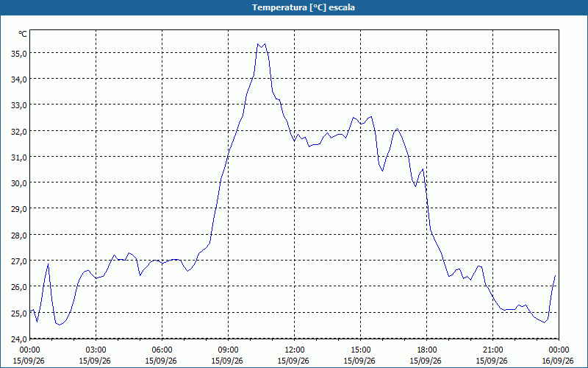The width and height of the screenshot is (588, 368).
Task: Click the 25,0 temperature label
Action: pyautogui.click(x=19, y=314)
